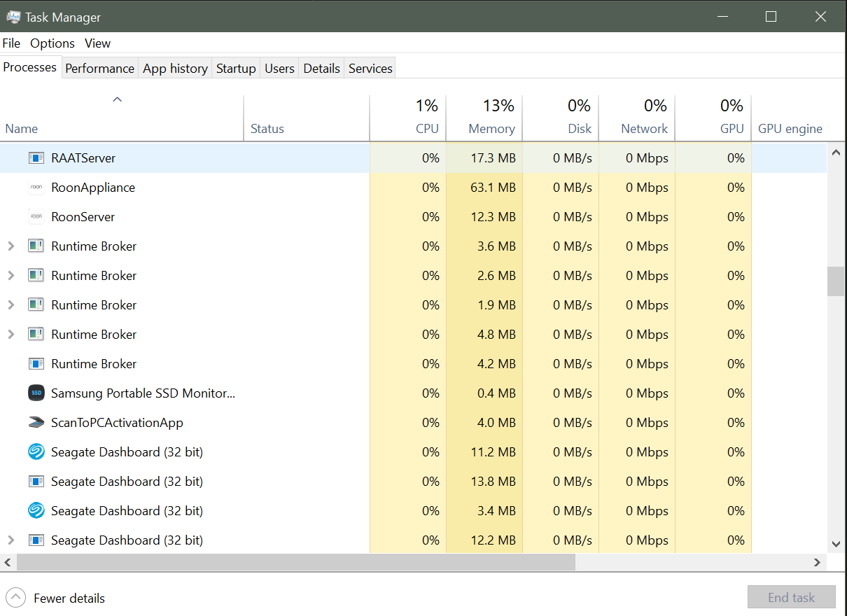Image resolution: width=847 pixels, height=616 pixels.
Task: Select the RoonAppliance process name
Action: (93, 188)
